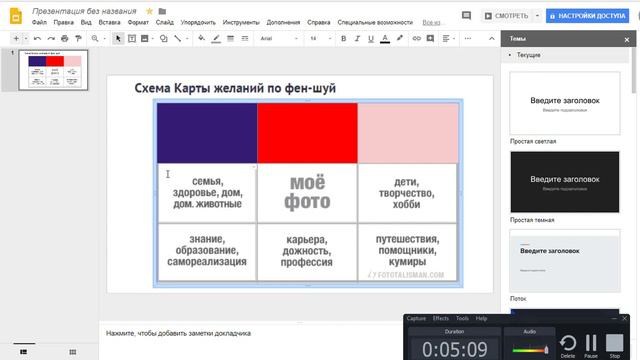Image resolution: width=640 pixels, height=360 pixels.
Task: Open the border color pencil
Action: pos(216,38)
